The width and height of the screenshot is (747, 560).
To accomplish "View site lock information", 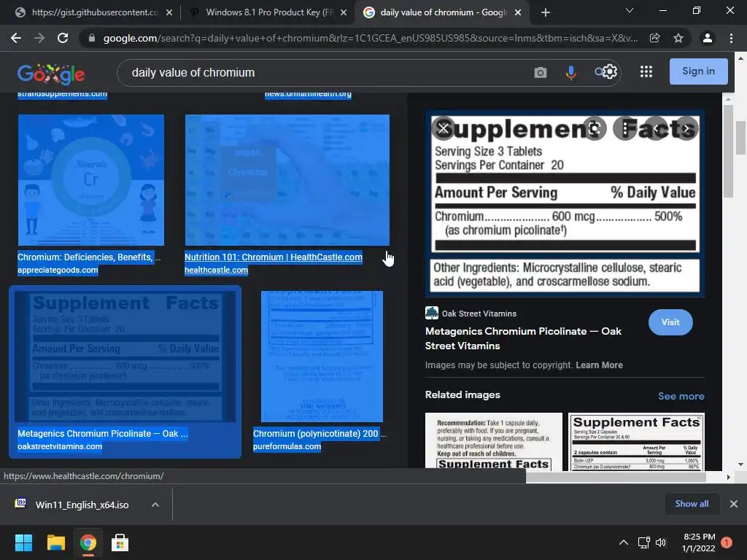I will (92, 38).
